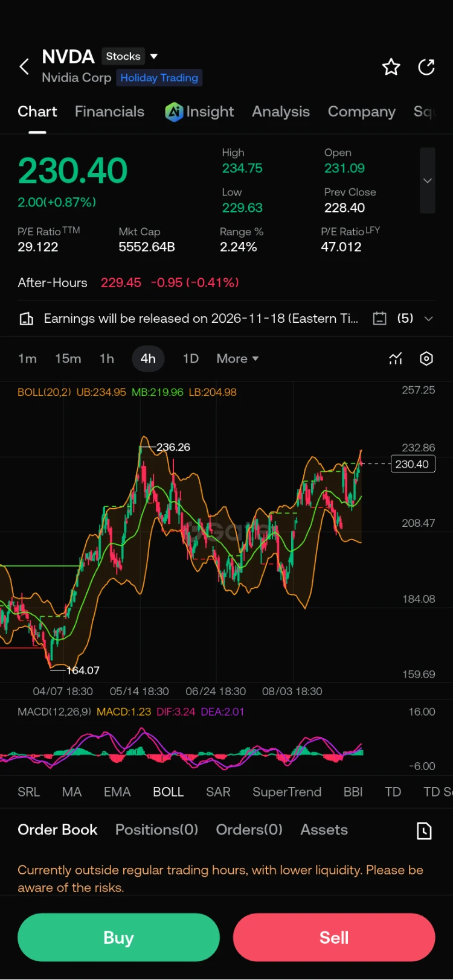This screenshot has height=980, width=453.
Task: Open the More timeframes dropdown
Action: 238,358
